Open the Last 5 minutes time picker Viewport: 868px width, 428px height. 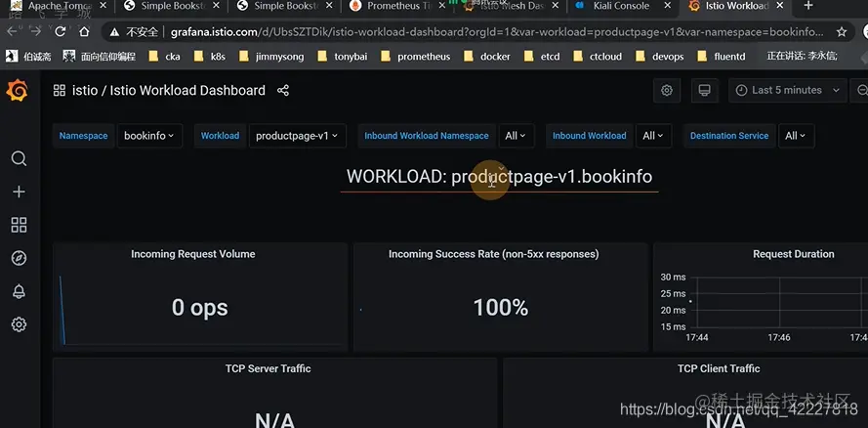pyautogui.click(x=788, y=90)
